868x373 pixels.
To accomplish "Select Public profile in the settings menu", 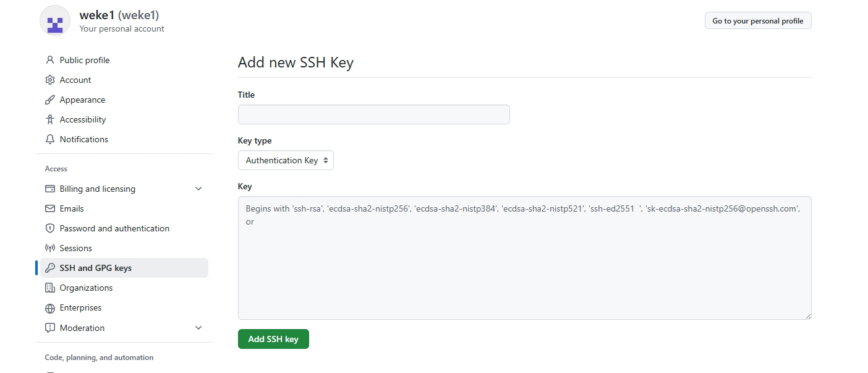I will click(84, 59).
